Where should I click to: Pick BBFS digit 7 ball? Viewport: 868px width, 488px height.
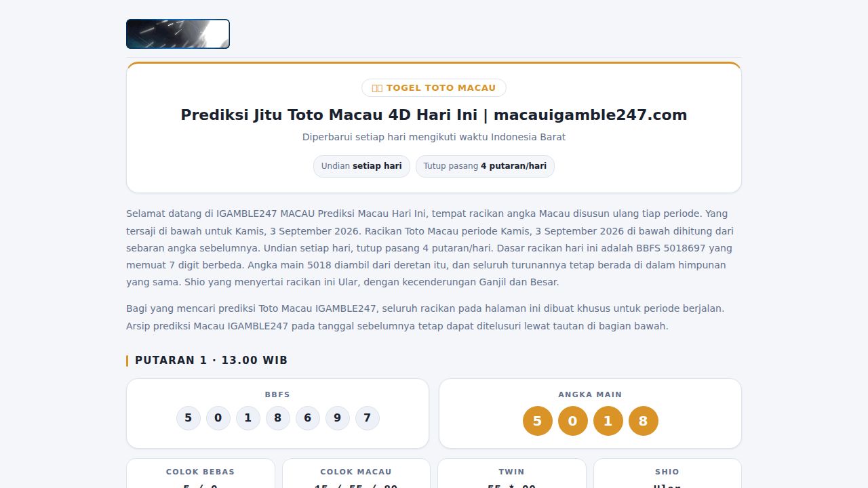[x=368, y=418]
